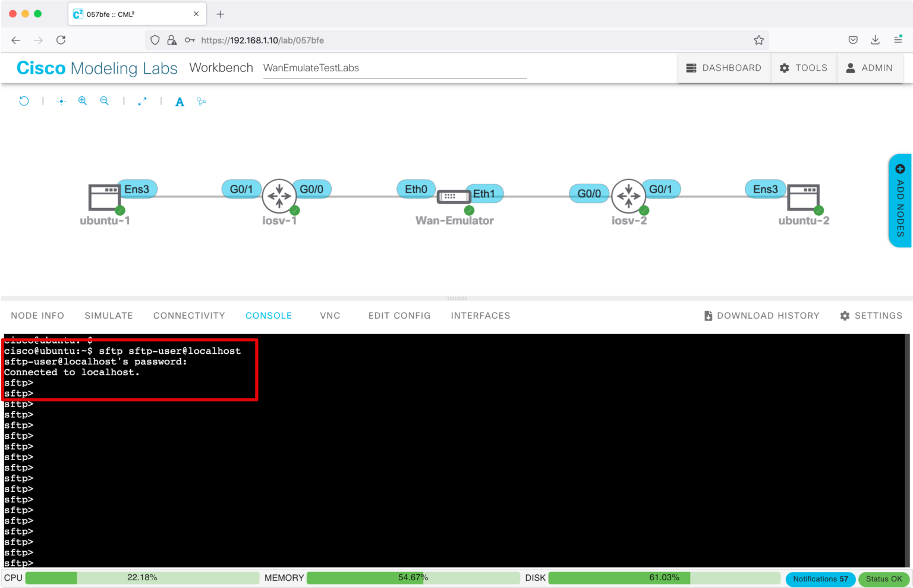This screenshot has width=913, height=588.
Task: Click DOWNLOAD HISTORY button
Action: (x=761, y=316)
